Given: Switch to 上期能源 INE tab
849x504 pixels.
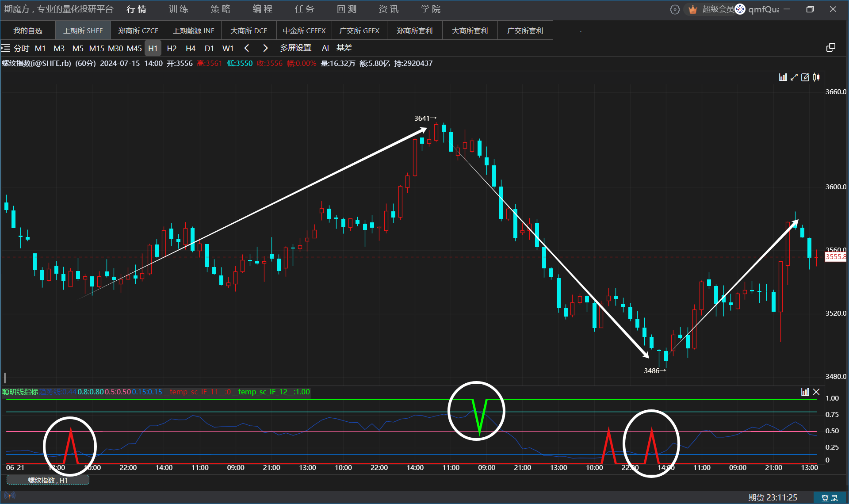Looking at the screenshot, I should [x=193, y=31].
